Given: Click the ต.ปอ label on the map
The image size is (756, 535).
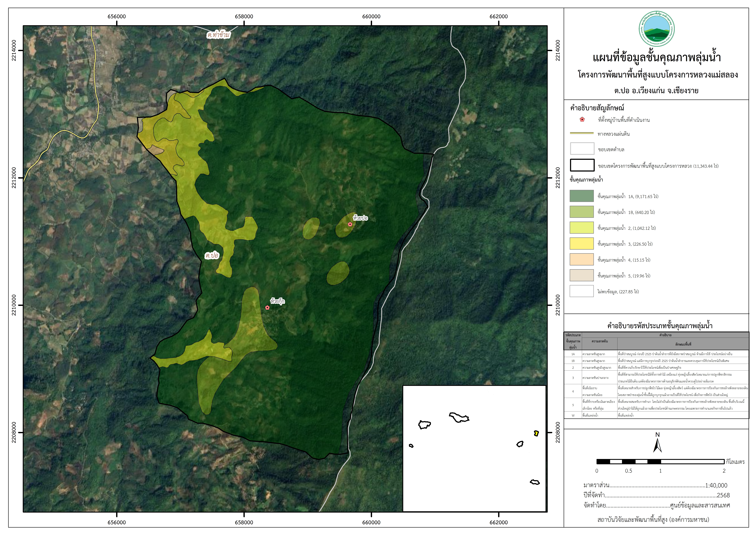Looking at the screenshot, I should click(212, 255).
